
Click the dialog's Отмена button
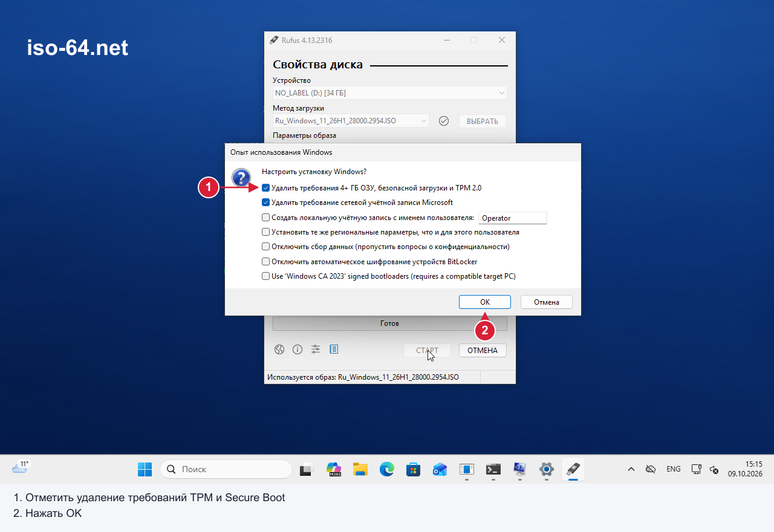547,302
